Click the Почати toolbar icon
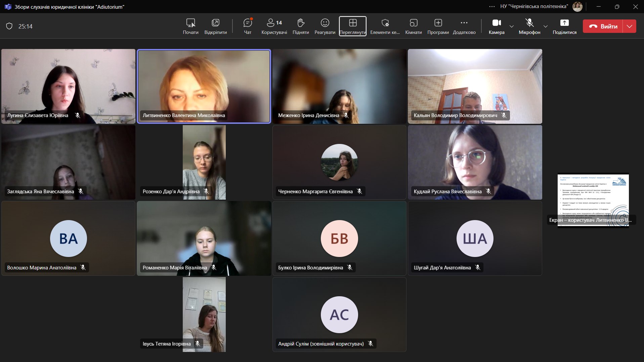 190,26
